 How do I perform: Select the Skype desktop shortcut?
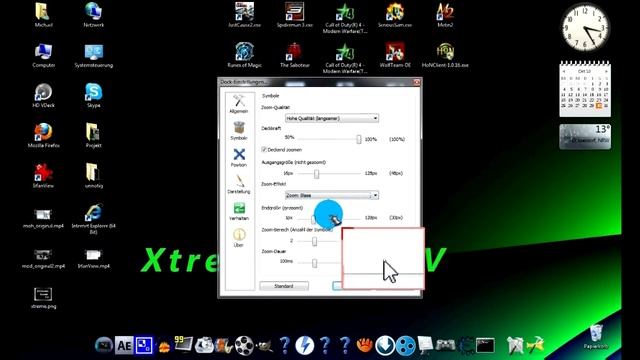coord(93,95)
